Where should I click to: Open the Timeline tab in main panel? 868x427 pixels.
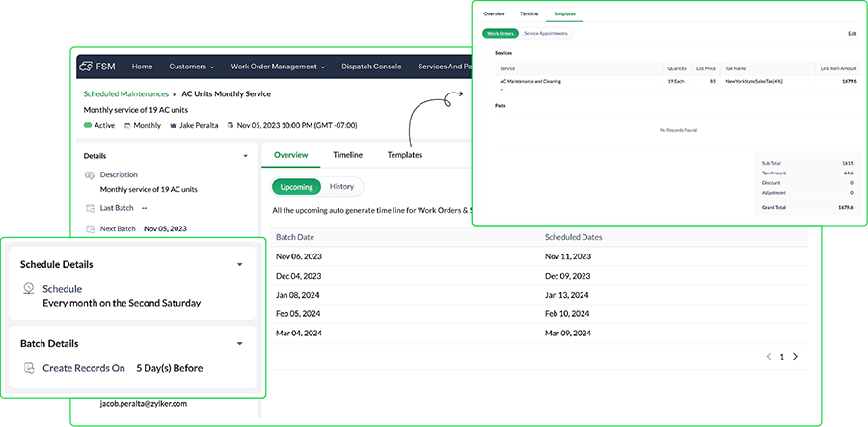point(347,155)
